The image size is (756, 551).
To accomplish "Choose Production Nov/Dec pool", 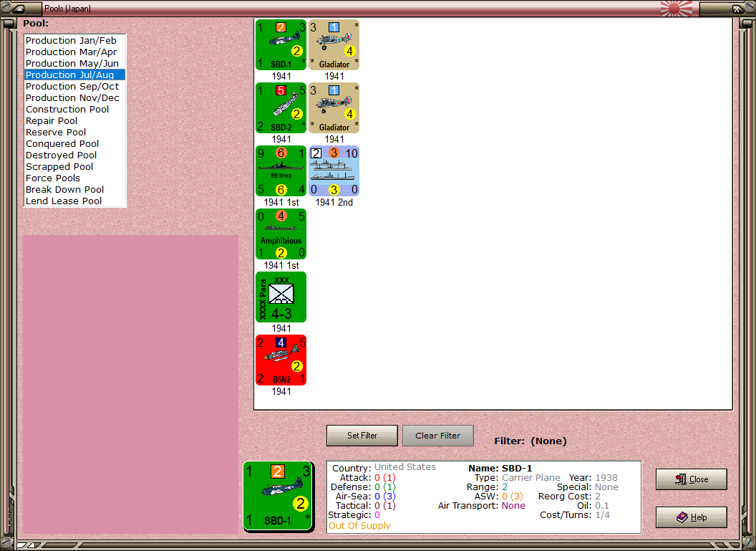I will click(74, 98).
